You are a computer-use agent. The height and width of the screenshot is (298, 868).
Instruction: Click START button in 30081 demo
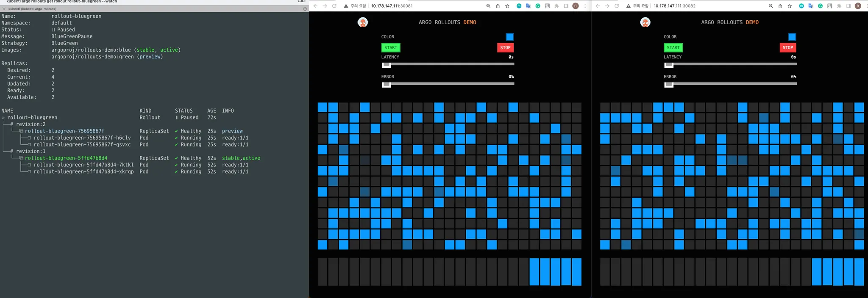click(391, 47)
